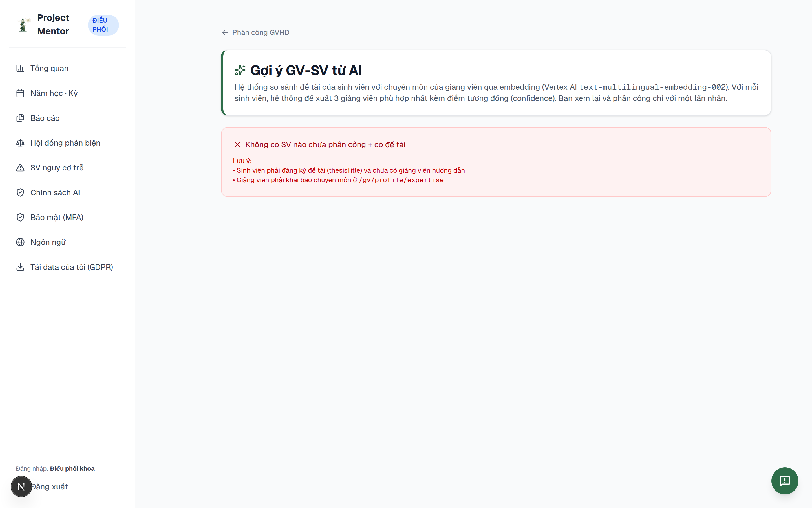Open Hội đồng phản biện section
812x508 pixels.
click(67, 143)
